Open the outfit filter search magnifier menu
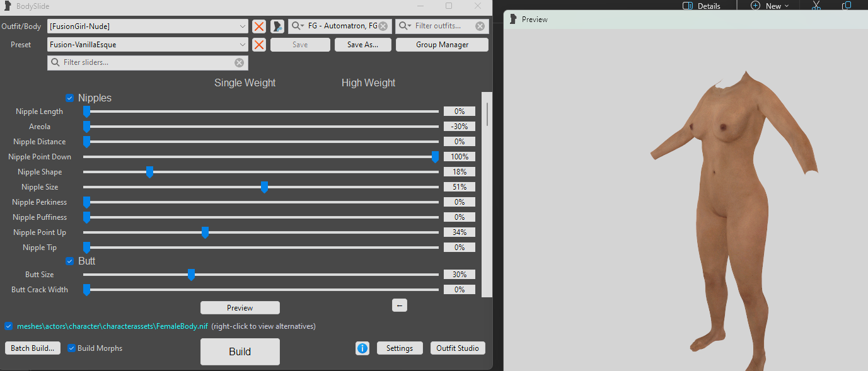This screenshot has width=868, height=371. [x=405, y=26]
